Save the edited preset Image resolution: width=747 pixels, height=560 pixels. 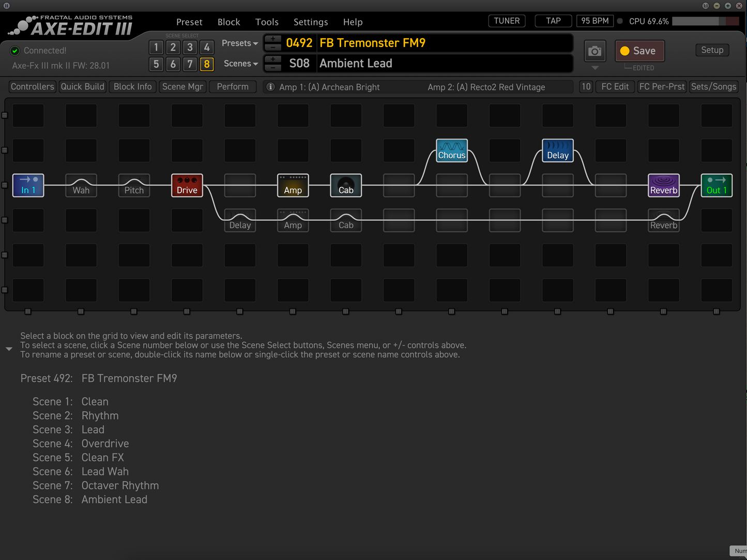click(x=639, y=51)
